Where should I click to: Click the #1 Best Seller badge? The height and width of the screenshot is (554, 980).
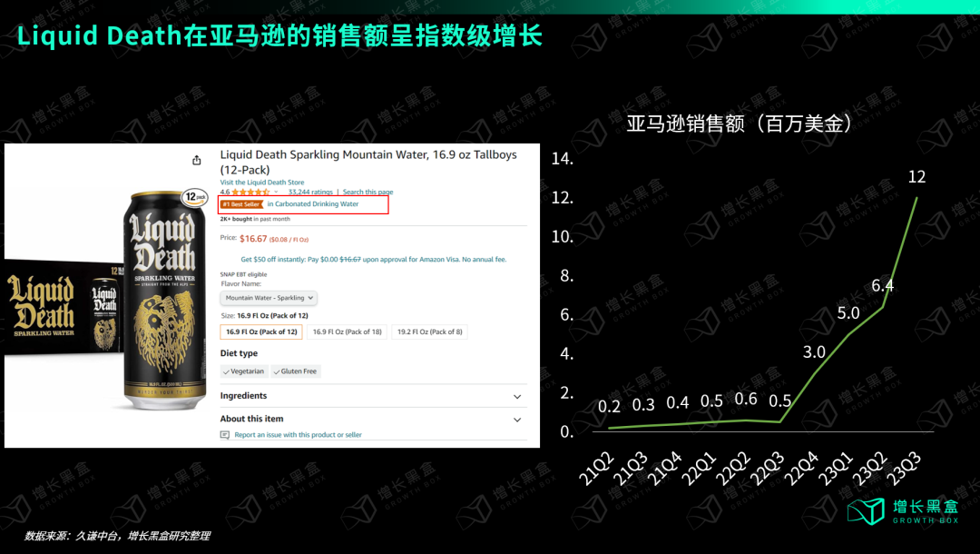pyautogui.click(x=241, y=203)
